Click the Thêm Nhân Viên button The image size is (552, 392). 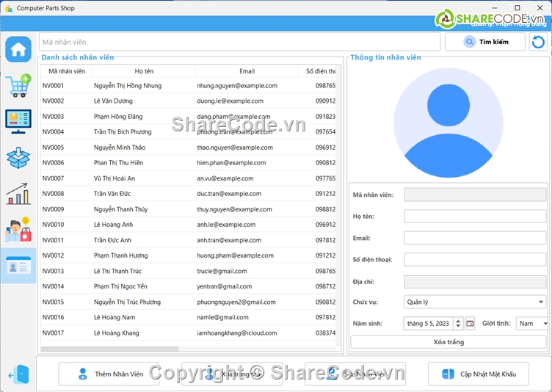pyautogui.click(x=109, y=374)
